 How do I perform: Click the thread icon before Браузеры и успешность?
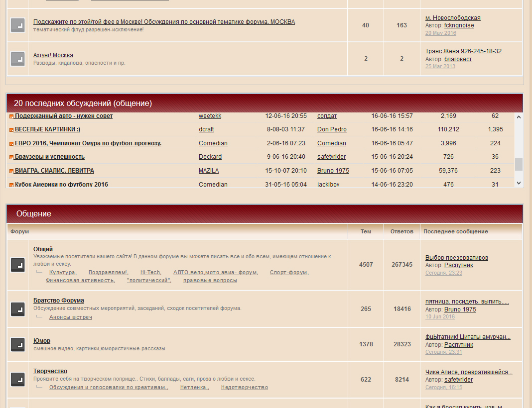(11, 157)
